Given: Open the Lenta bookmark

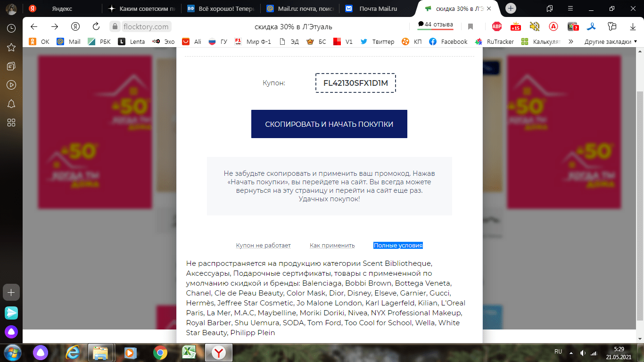Looking at the screenshot, I should click(132, 41).
